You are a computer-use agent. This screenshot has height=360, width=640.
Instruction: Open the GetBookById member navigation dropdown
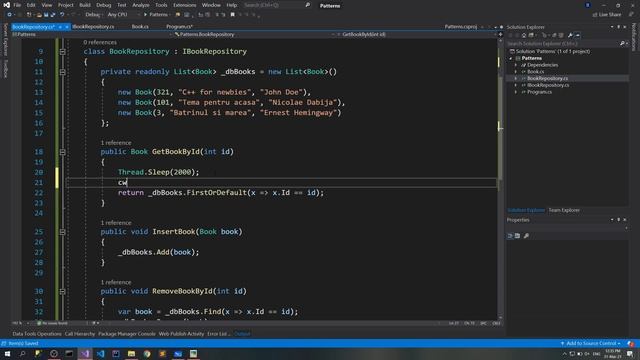pos(417,35)
